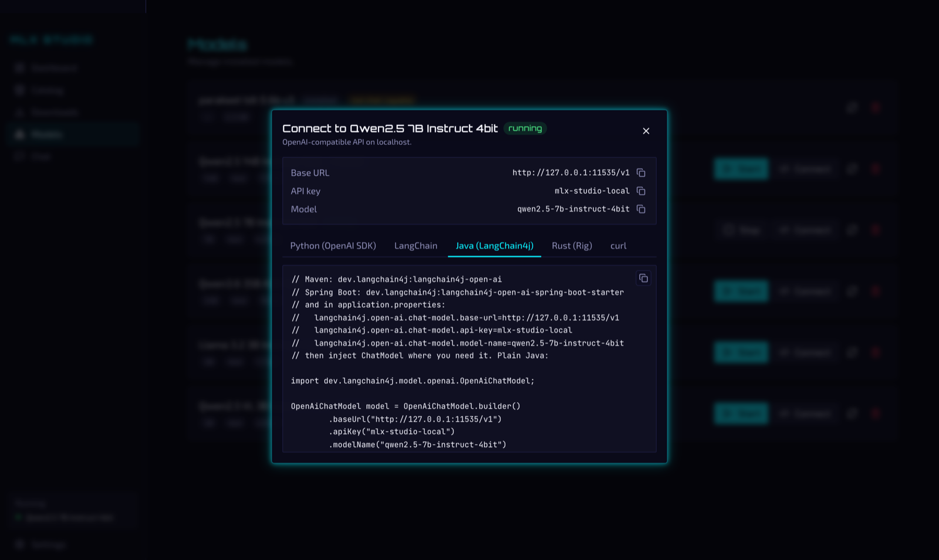
Task: Show the curl example tab
Action: pyautogui.click(x=618, y=246)
